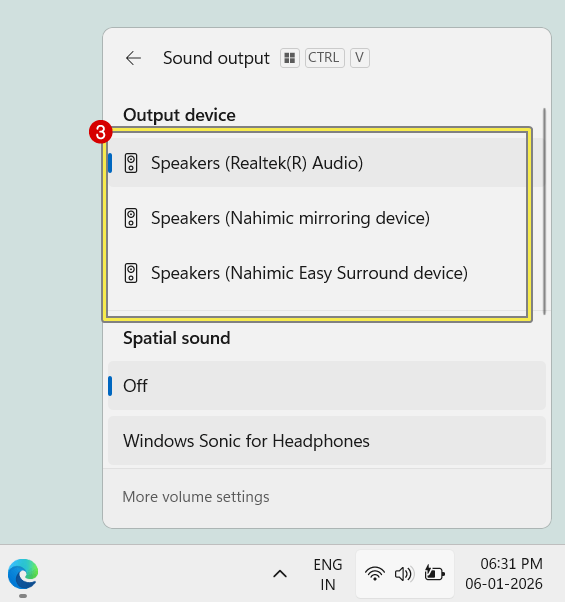Enable Windows Sonic for Headphones

(327, 441)
